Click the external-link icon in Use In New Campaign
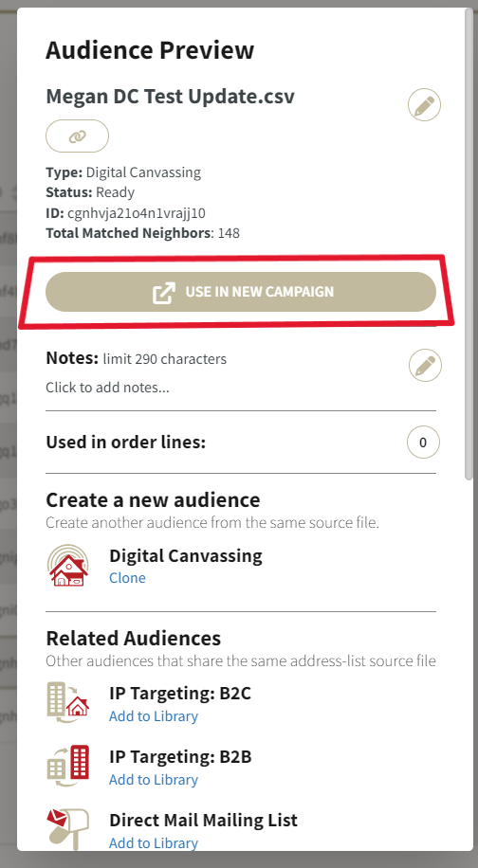Image resolution: width=478 pixels, height=868 pixels. [164, 292]
